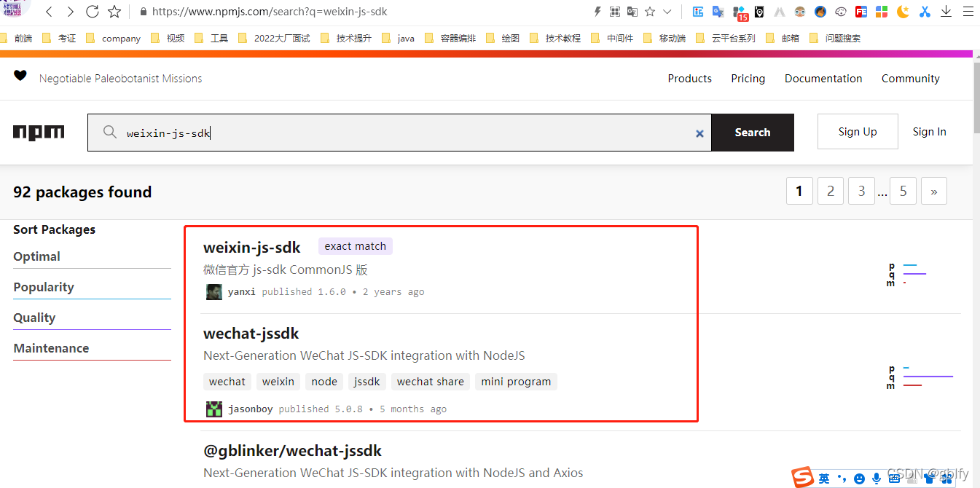The height and width of the screenshot is (488, 980).
Task: Click the 'wechat share' keyword tag
Action: (x=430, y=382)
